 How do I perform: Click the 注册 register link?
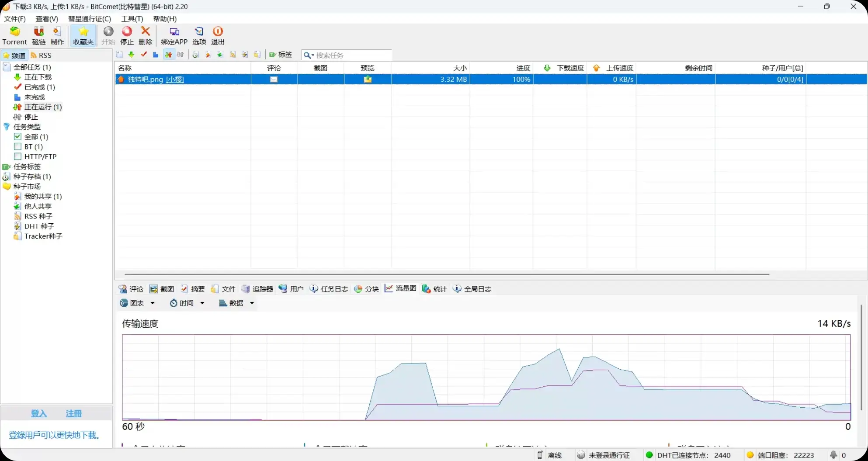pyautogui.click(x=73, y=413)
